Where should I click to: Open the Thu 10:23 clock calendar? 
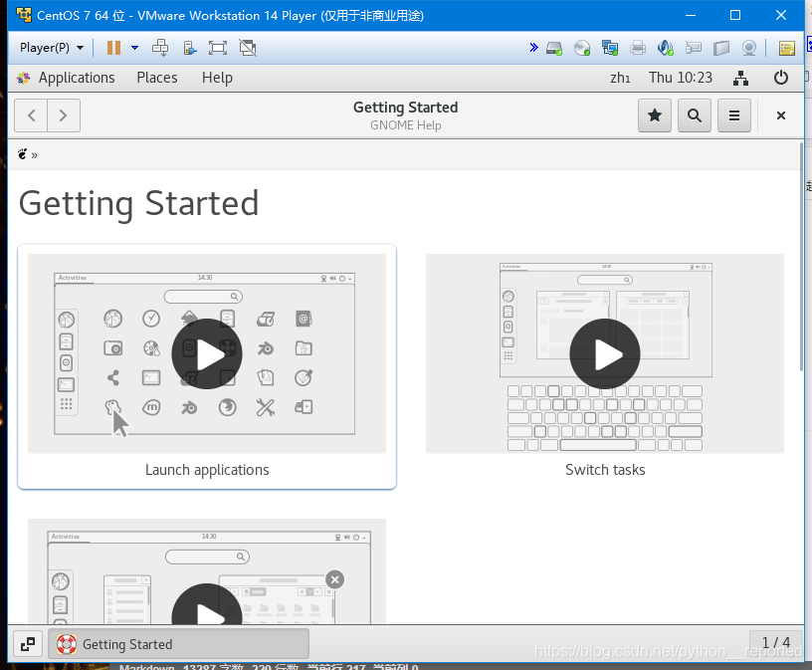tap(681, 78)
